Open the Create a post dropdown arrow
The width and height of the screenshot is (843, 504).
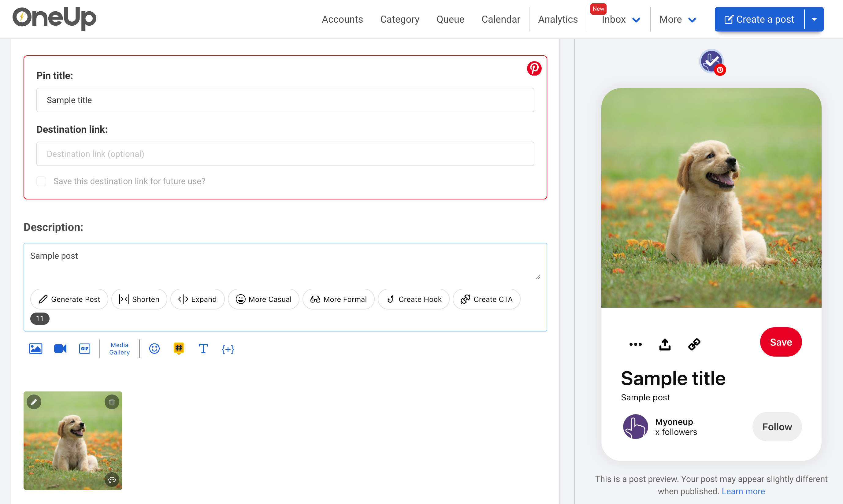pyautogui.click(x=814, y=19)
